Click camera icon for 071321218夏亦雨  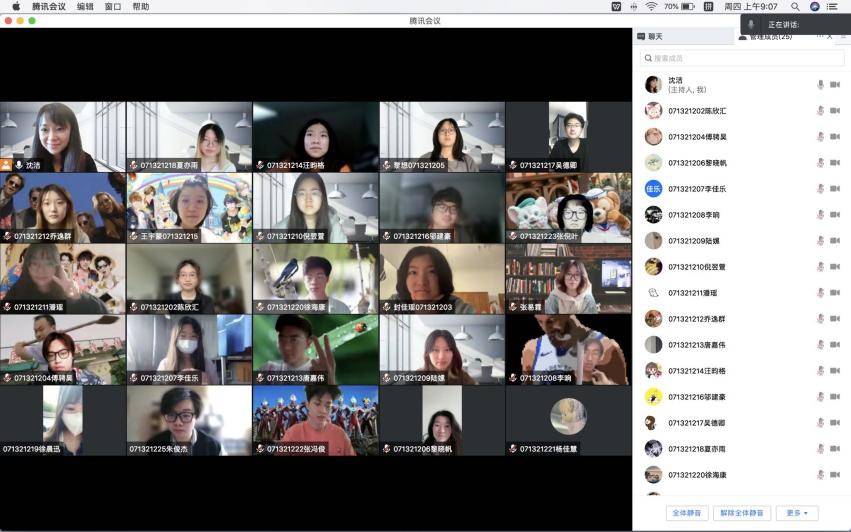point(835,448)
